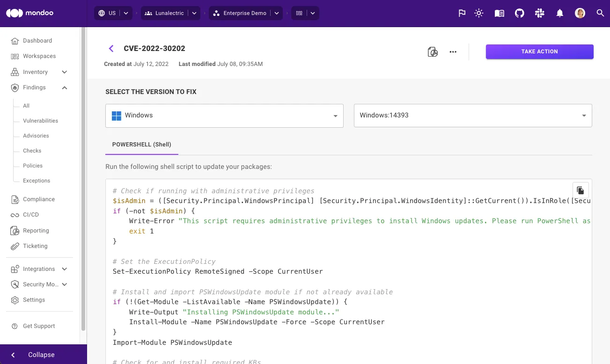Select the POWERSHELL (Shell) tab

pos(142,145)
